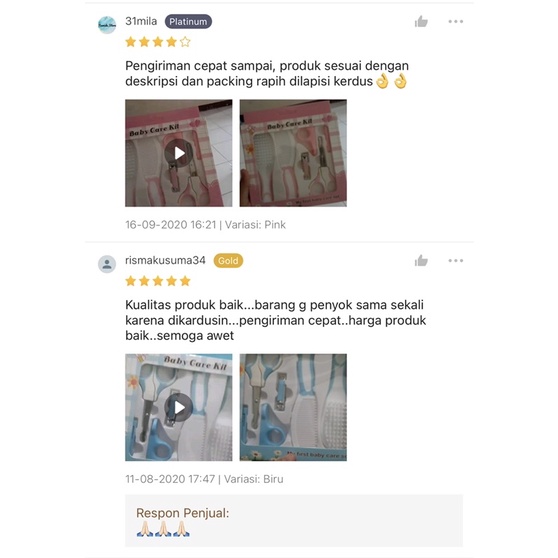Select the Variasi: Pink label

coord(255,225)
